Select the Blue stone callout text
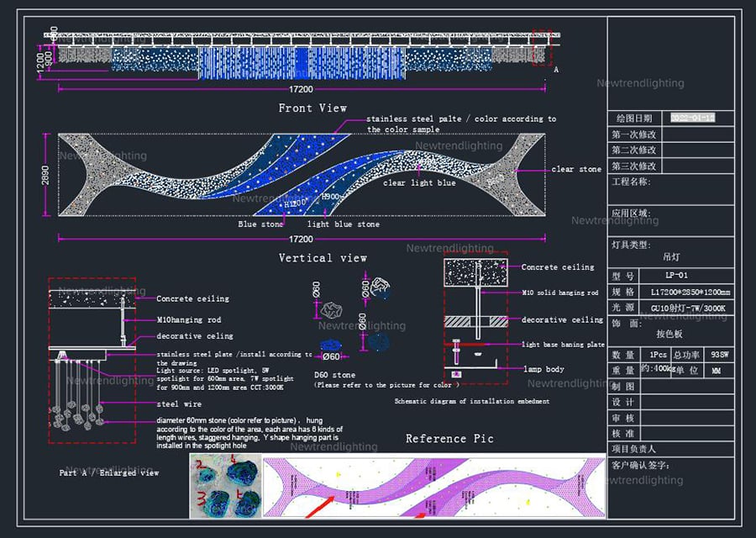The image size is (756, 538). 260,224
